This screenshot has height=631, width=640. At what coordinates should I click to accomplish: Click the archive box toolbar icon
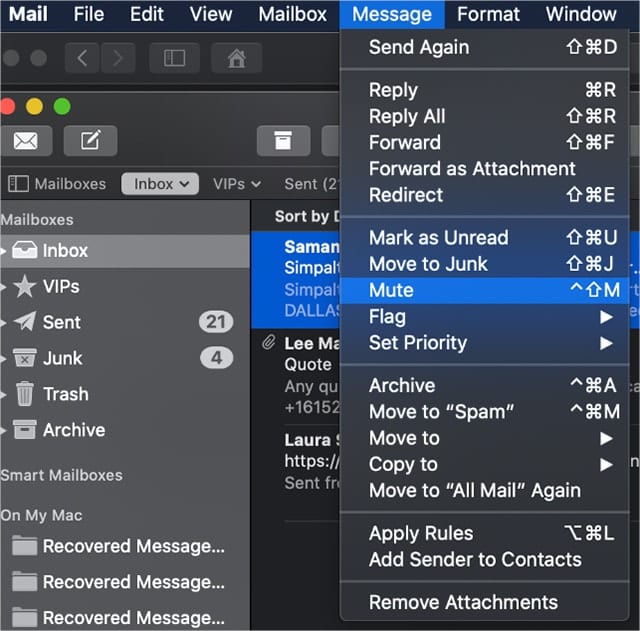pyautogui.click(x=283, y=141)
